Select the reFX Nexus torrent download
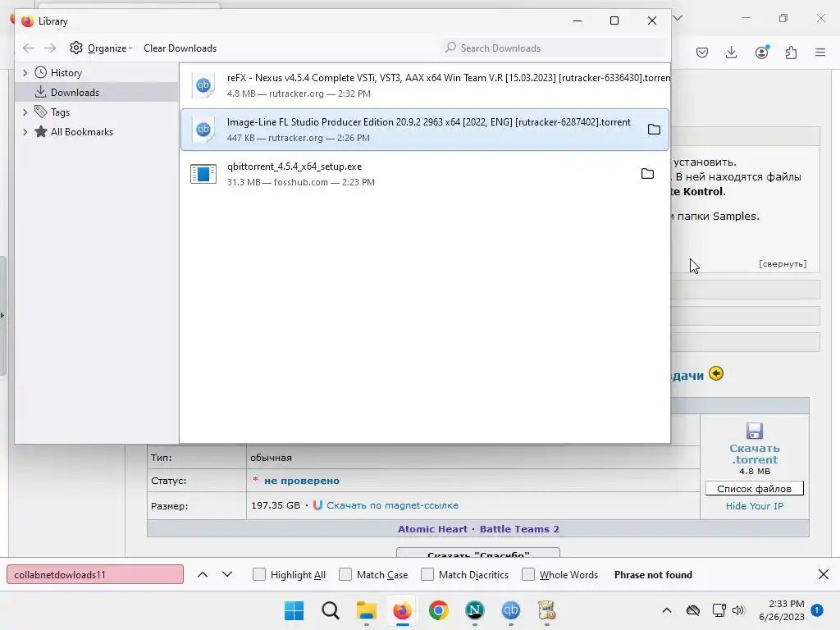The height and width of the screenshot is (630, 840). tap(425, 85)
